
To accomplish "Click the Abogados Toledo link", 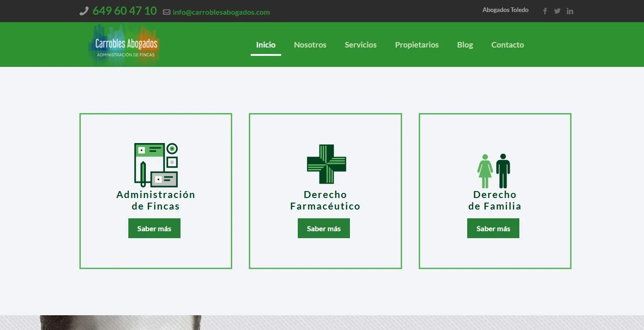I will (x=506, y=10).
